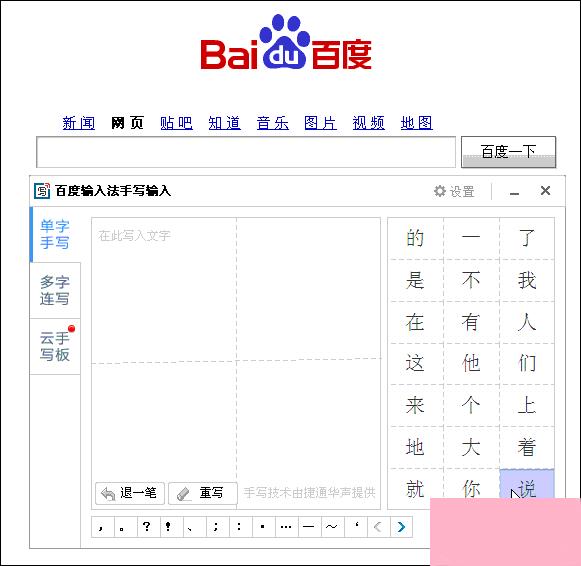This screenshot has height=566, width=581.
Task: Open the 设置 settings gear
Action: coord(454,192)
